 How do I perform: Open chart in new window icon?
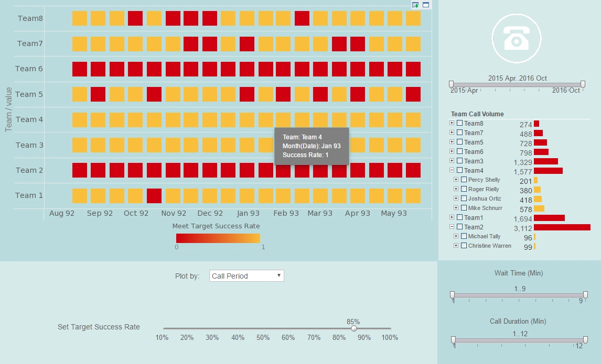pos(425,5)
